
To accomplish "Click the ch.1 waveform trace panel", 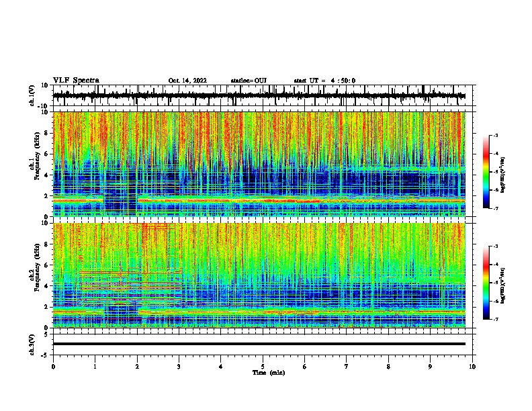I will coord(263,95).
